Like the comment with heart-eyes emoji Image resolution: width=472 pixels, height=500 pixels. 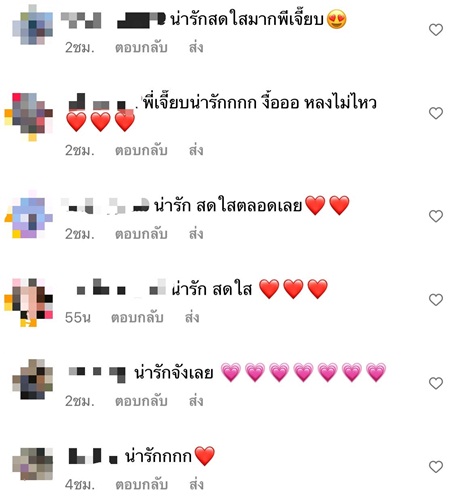click(436, 30)
